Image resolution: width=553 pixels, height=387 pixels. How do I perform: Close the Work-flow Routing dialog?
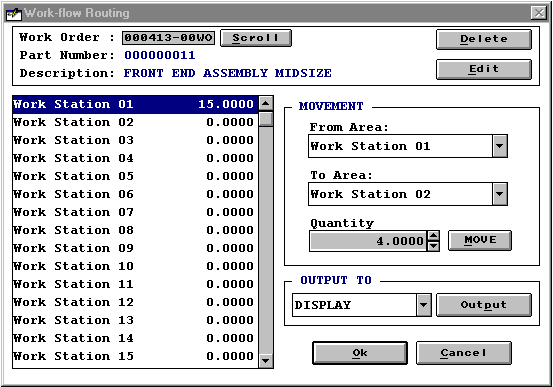click(x=539, y=13)
